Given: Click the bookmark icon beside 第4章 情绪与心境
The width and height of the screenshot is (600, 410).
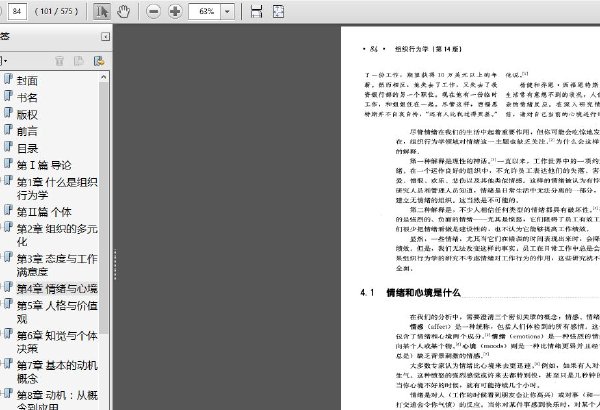Looking at the screenshot, I should click(8, 287).
